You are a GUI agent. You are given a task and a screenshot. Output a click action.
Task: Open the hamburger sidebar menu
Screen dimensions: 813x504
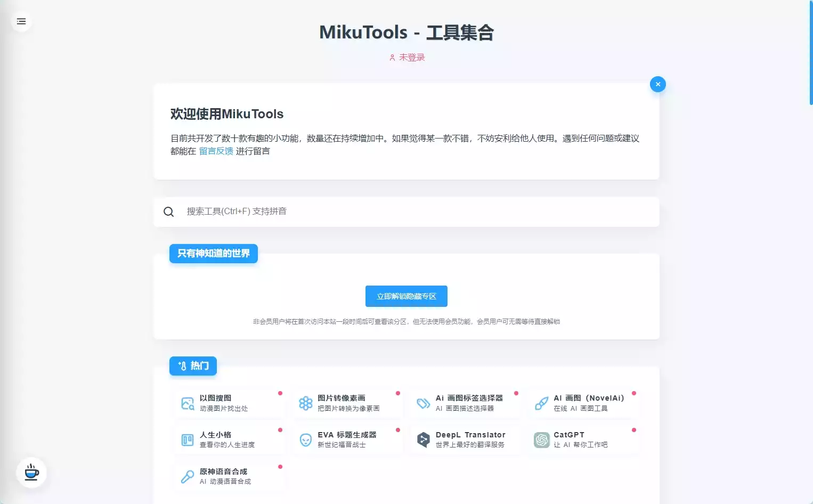pos(21,21)
